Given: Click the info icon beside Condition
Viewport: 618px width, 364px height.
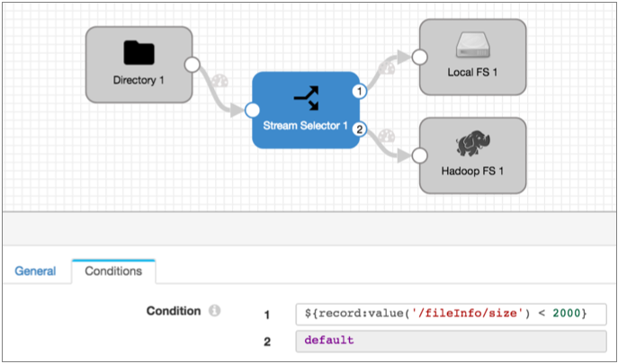Looking at the screenshot, I should tap(215, 312).
